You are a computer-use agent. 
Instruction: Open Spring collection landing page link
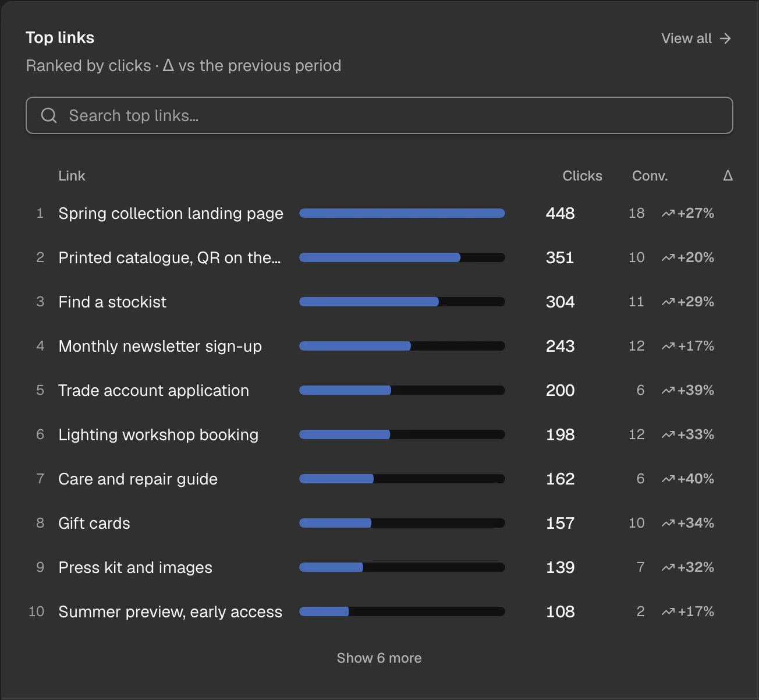[171, 214]
